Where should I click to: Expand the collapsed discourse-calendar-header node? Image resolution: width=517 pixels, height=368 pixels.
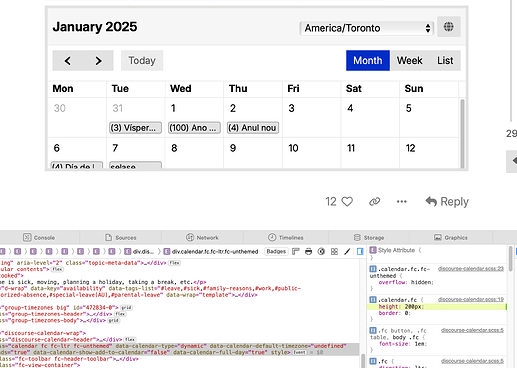tap(100, 339)
